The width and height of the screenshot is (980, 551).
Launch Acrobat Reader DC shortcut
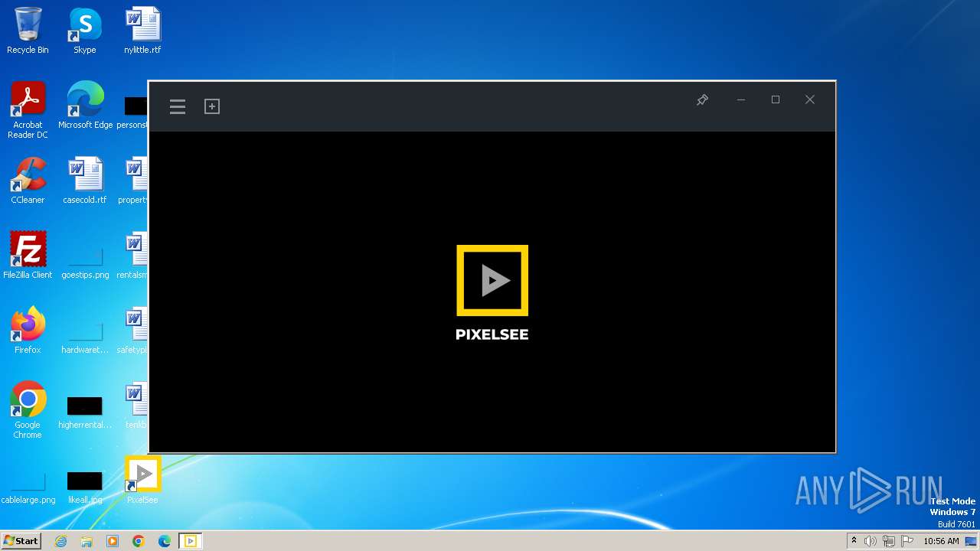click(x=28, y=110)
